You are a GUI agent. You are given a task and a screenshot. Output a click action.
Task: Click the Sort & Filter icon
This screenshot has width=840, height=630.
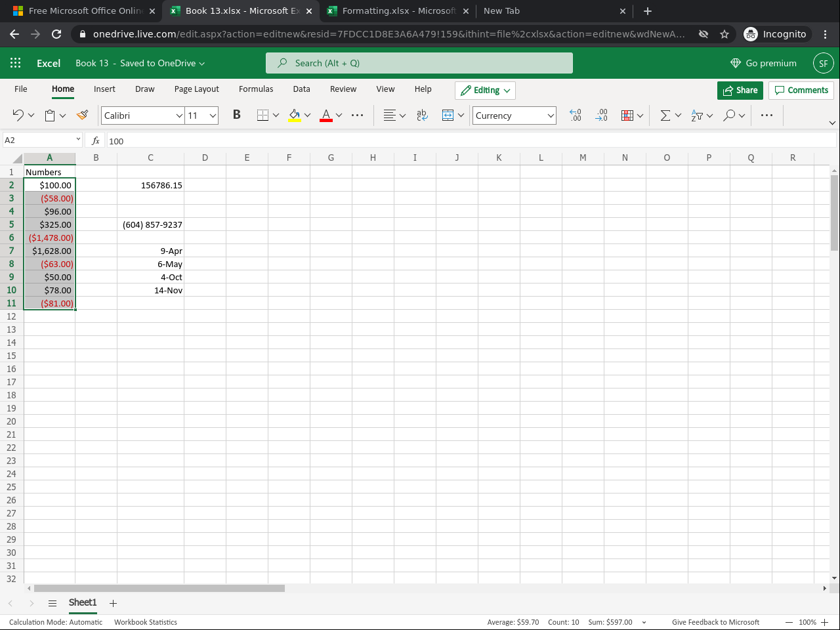pos(697,115)
